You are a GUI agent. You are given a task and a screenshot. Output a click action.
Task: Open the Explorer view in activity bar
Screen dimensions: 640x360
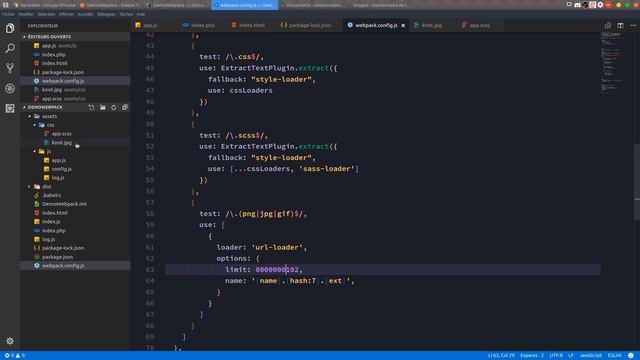click(10, 28)
